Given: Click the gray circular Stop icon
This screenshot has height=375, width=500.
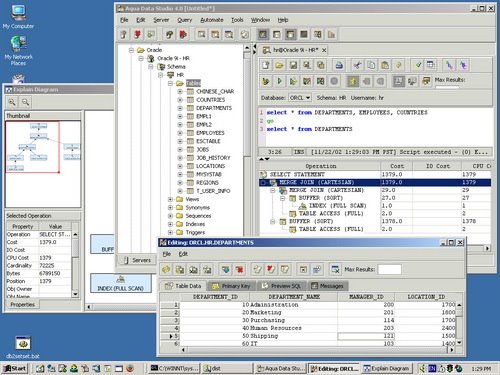Looking at the screenshot, I should [x=334, y=81].
